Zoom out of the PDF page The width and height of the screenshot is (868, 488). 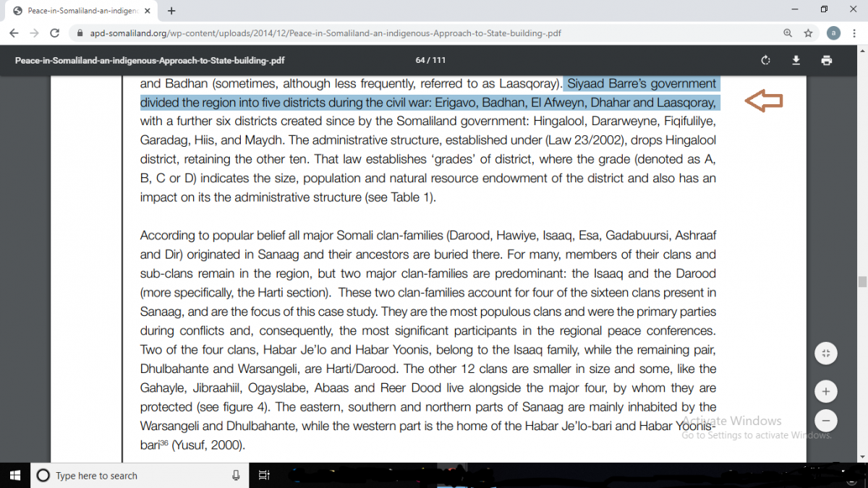point(825,420)
